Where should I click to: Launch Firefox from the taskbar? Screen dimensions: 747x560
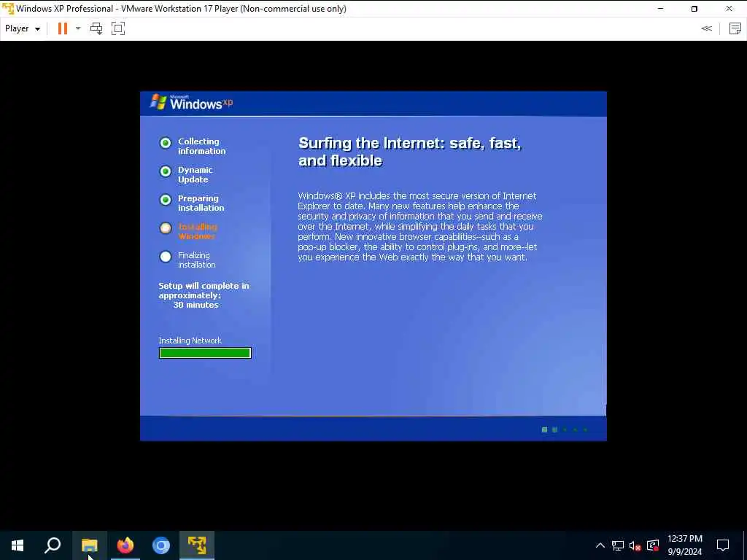click(125, 545)
